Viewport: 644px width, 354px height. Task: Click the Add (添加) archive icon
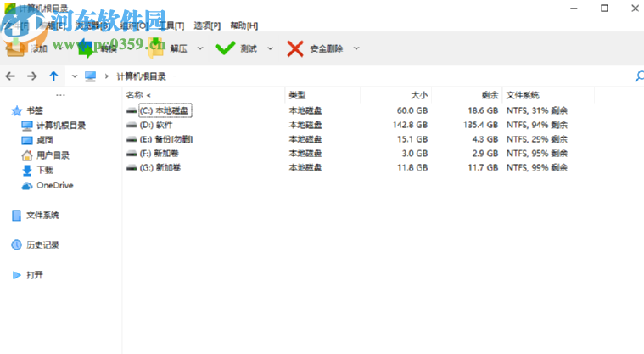(x=15, y=48)
